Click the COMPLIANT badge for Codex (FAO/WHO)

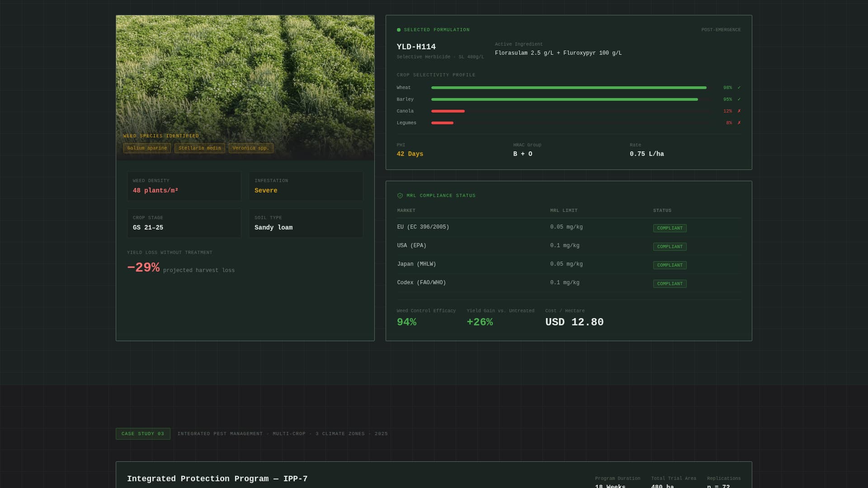[670, 284]
